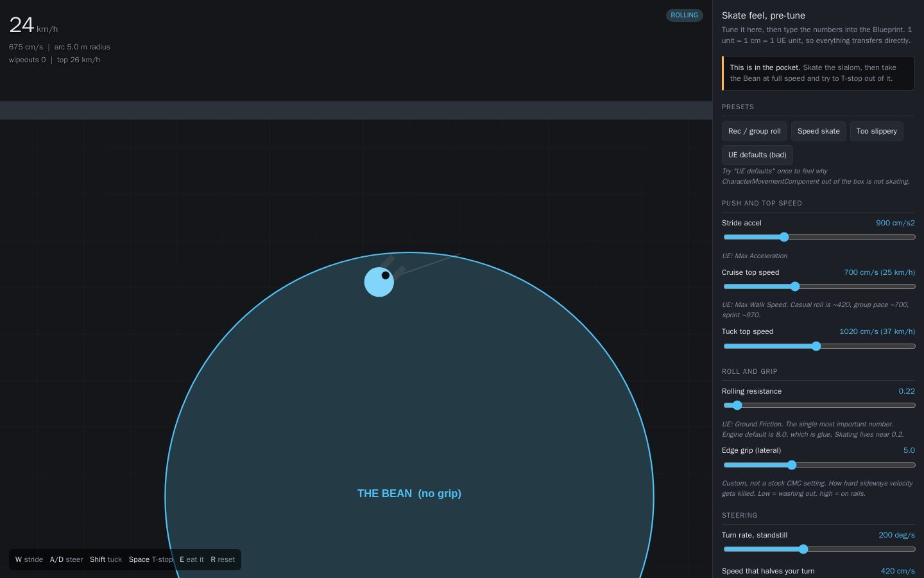Click the W stride key hint
The height and width of the screenshot is (578, 924).
click(30, 559)
